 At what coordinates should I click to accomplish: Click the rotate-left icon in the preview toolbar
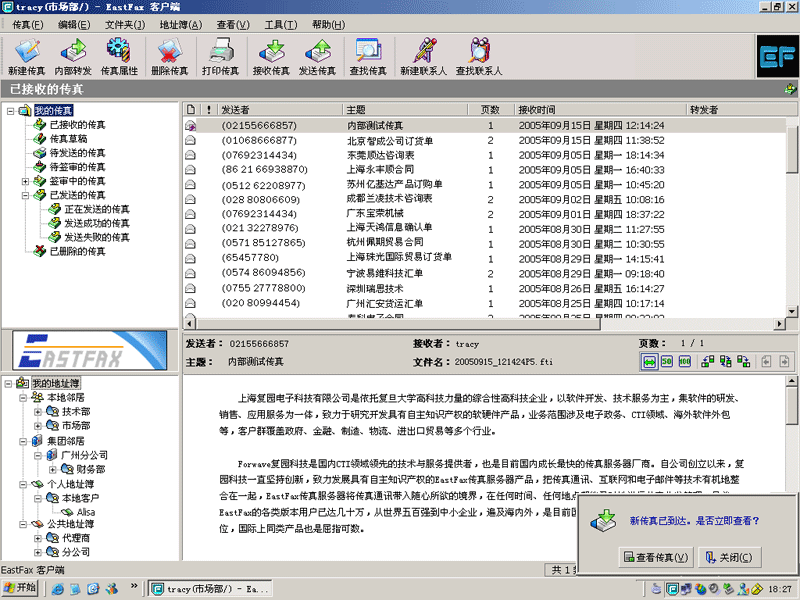[708, 361]
